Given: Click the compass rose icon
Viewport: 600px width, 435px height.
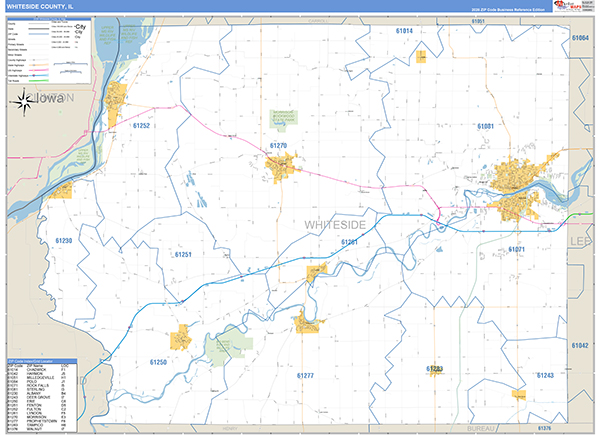Looking at the screenshot, I should click(x=24, y=102).
